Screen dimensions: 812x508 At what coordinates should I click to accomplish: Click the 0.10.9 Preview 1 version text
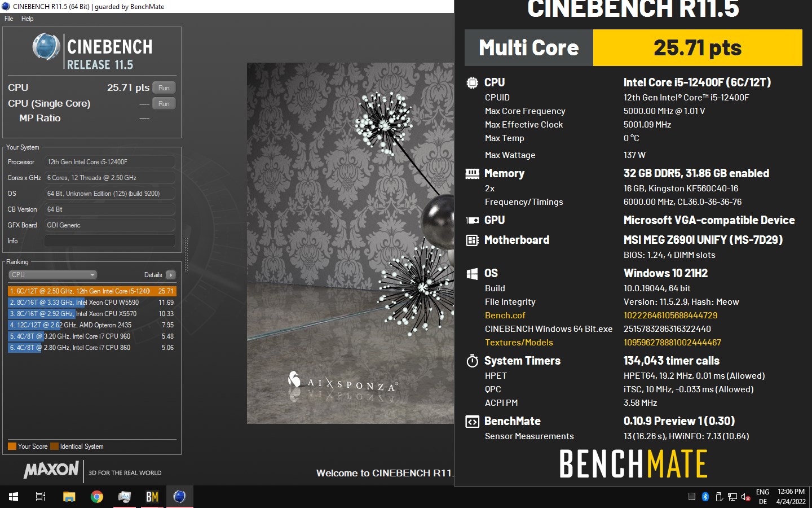pyautogui.click(x=679, y=421)
